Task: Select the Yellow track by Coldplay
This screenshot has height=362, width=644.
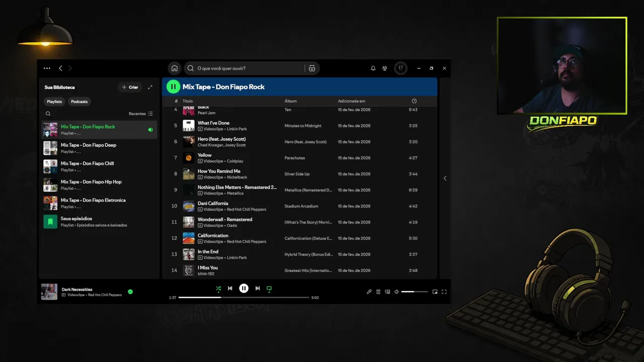Action: (x=299, y=158)
